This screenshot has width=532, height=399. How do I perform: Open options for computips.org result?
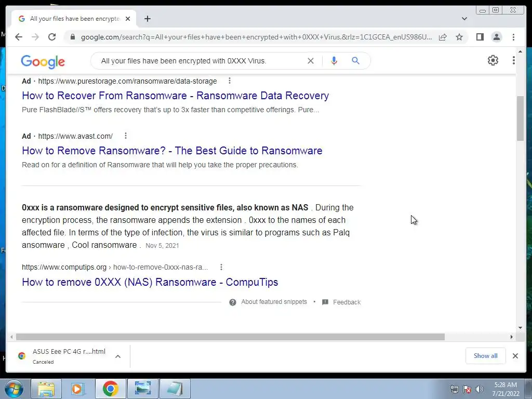pyautogui.click(x=221, y=267)
